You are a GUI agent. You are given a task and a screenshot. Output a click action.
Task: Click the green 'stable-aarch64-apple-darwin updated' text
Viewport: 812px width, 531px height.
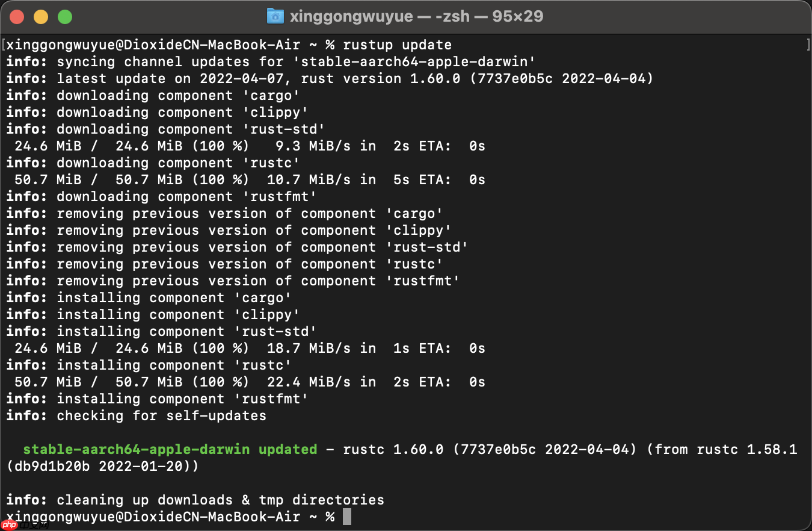[170, 450]
